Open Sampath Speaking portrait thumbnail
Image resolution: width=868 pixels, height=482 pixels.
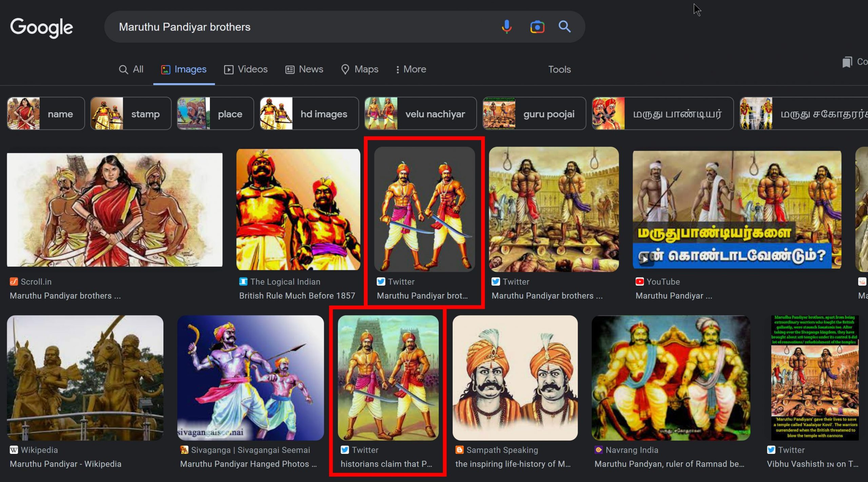click(515, 378)
